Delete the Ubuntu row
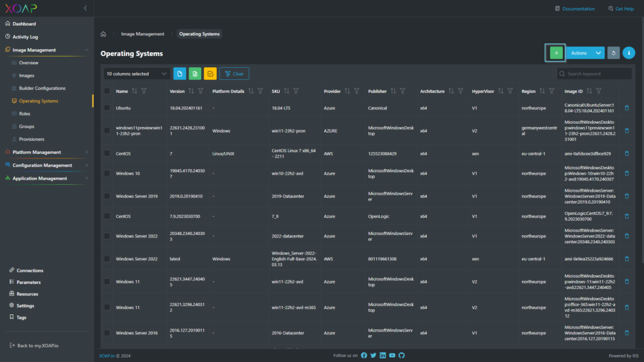 pos(627,108)
